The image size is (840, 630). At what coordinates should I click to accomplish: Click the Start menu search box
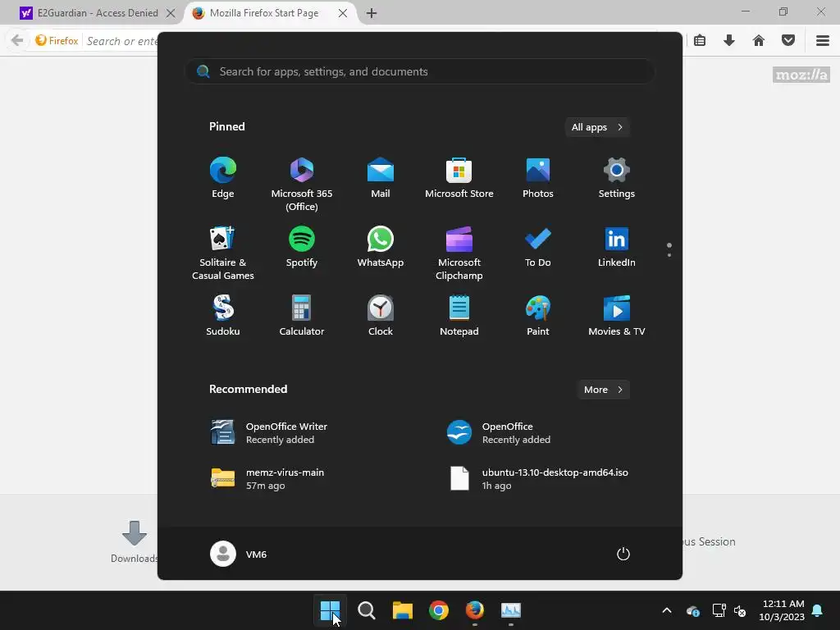pos(420,71)
